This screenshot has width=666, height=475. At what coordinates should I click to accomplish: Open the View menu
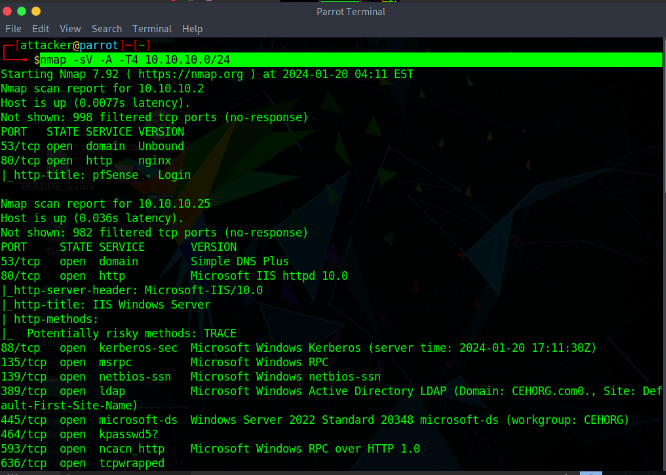(x=70, y=29)
